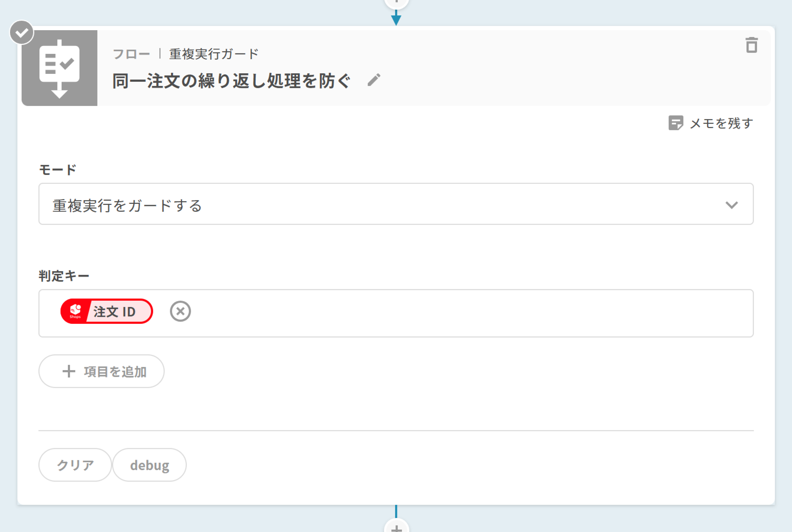Click empty area of 判定キー field
This screenshot has height=532, width=792.
pyautogui.click(x=475, y=313)
